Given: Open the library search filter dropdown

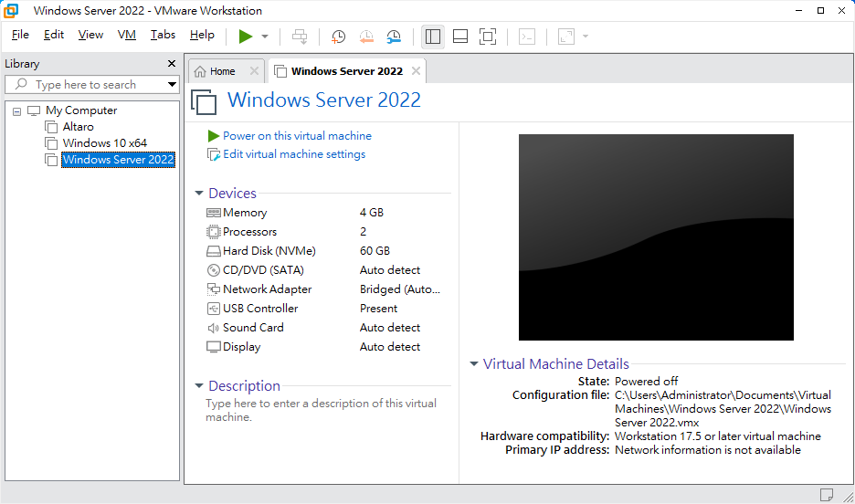Looking at the screenshot, I should (x=172, y=84).
